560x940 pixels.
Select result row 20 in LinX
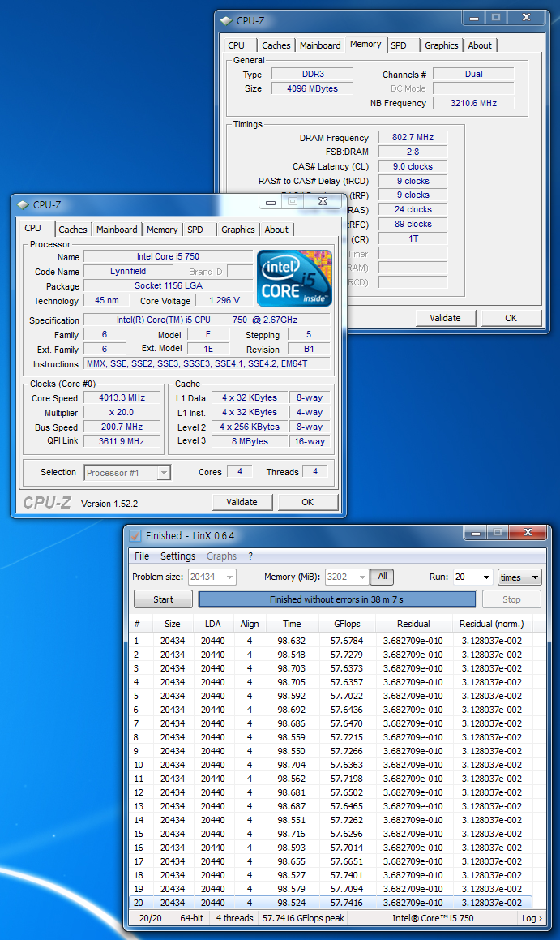click(x=331, y=903)
